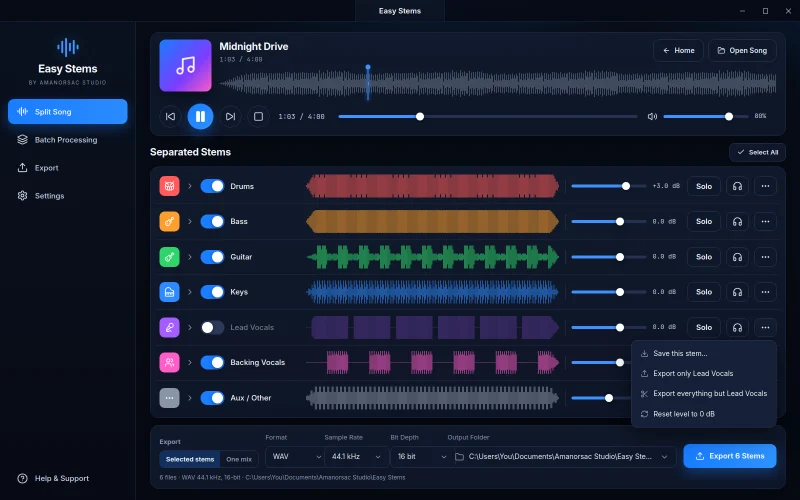Click the gray Aux / Other icon
The width and height of the screenshot is (800, 500).
pyautogui.click(x=169, y=397)
